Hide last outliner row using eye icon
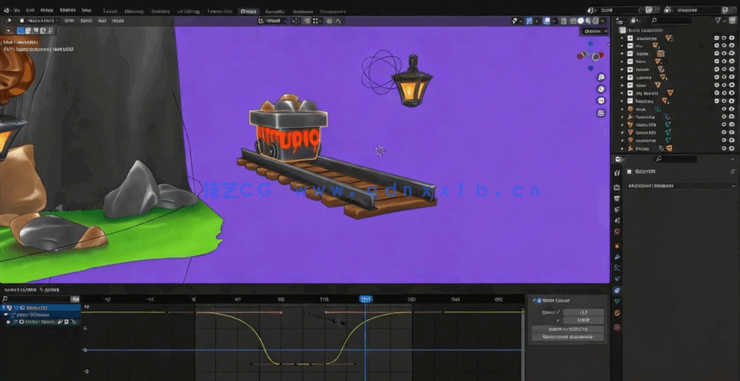 724,148
